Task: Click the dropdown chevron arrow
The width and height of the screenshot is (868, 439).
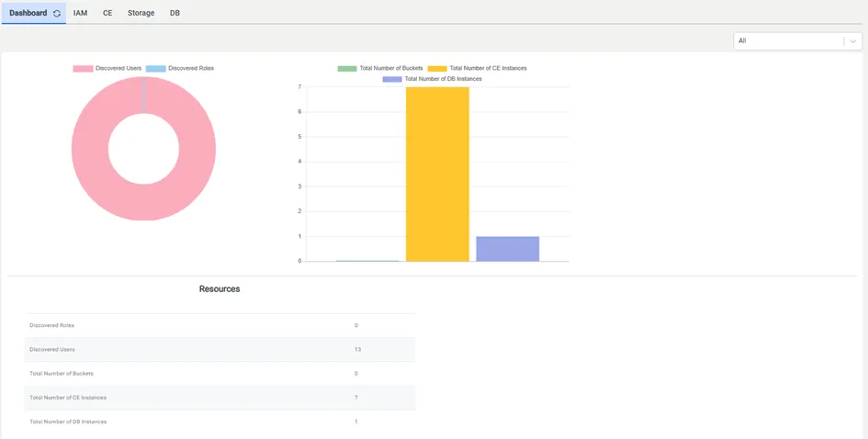Action: point(853,41)
